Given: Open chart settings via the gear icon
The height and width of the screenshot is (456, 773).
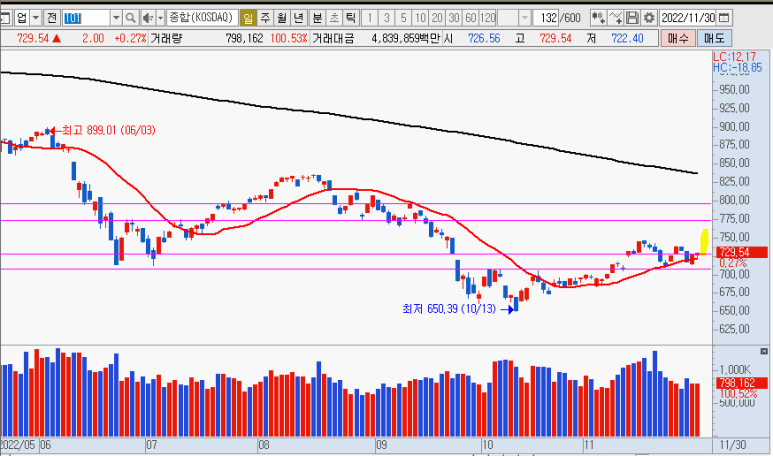Looking at the screenshot, I should click(649, 19).
